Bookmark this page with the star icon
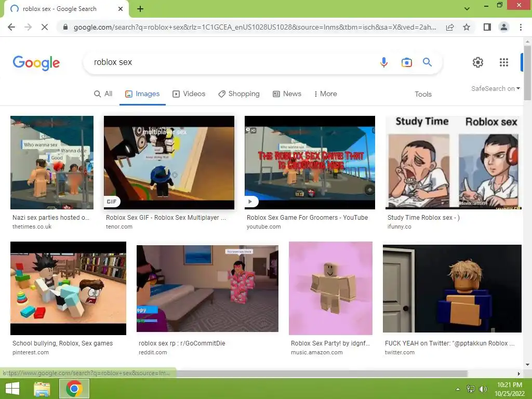The width and height of the screenshot is (532, 399). [x=467, y=27]
